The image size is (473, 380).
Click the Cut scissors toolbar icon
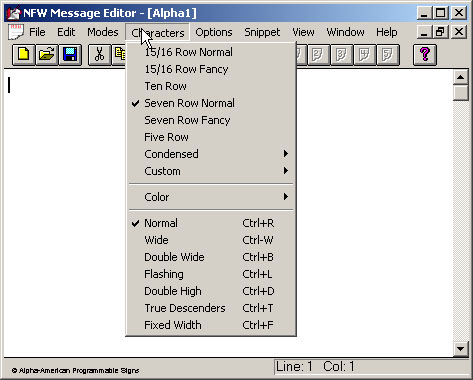pos(99,54)
